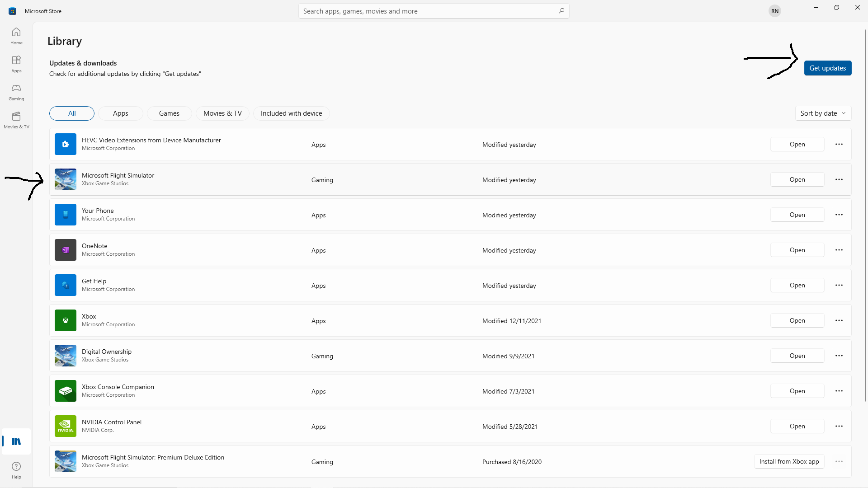The image size is (868, 488).
Task: Click the 'Xbox Console Companion' title text
Action: (x=118, y=387)
